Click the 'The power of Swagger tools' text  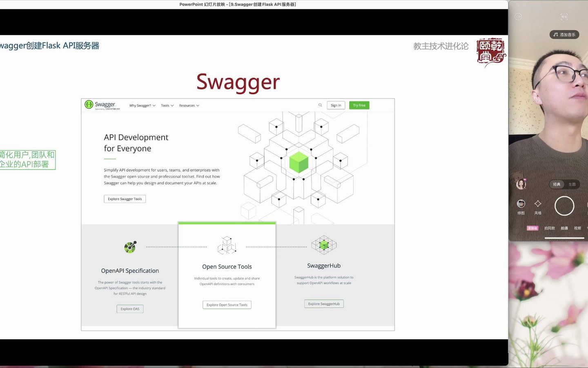pos(130,288)
